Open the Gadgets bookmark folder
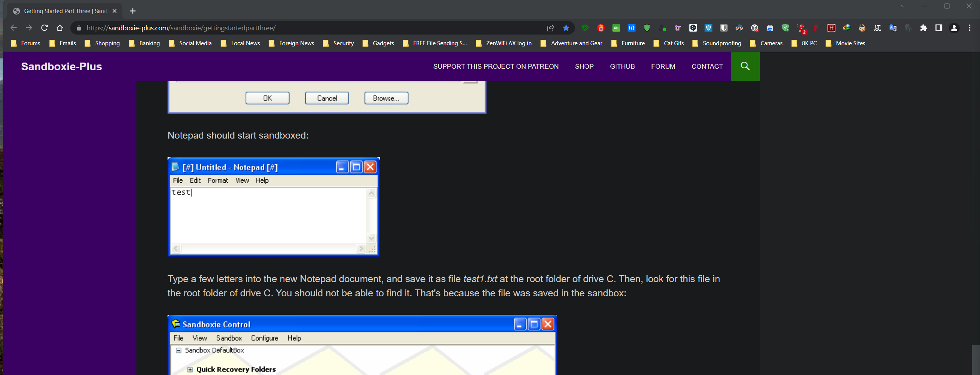 [x=379, y=43]
